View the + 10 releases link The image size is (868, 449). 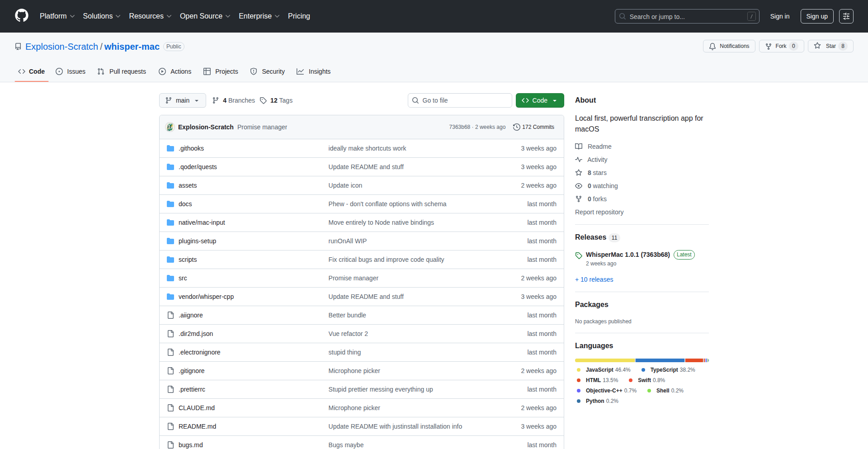(594, 279)
